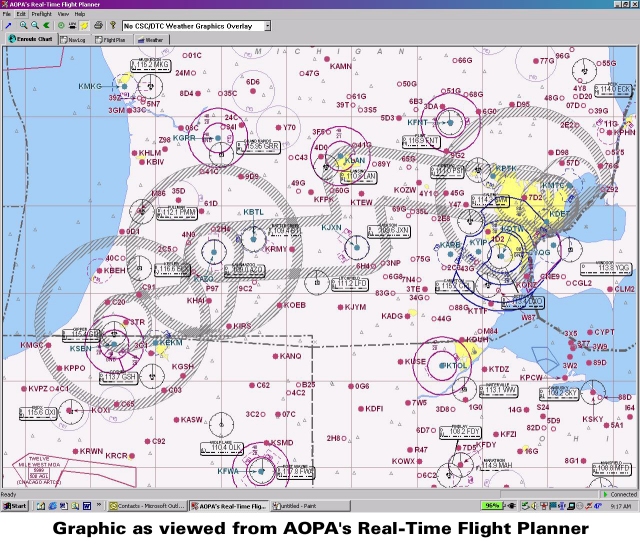
Task: Click the toolbar icon right of green circle
Action: coord(72,25)
